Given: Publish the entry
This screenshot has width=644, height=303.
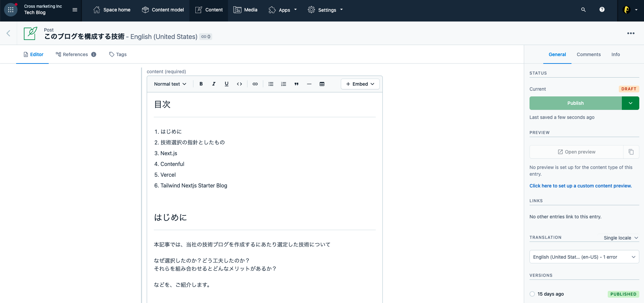Looking at the screenshot, I should [x=576, y=103].
